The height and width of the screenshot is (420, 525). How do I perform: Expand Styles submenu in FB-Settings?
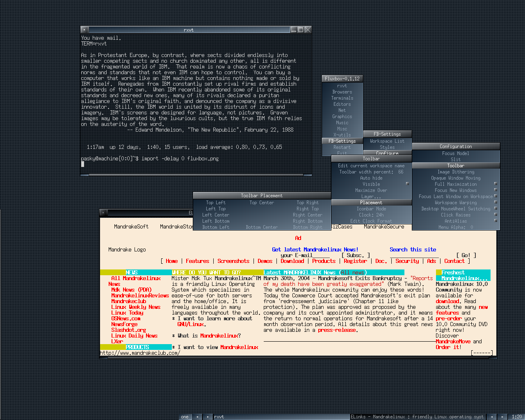tap(387, 147)
